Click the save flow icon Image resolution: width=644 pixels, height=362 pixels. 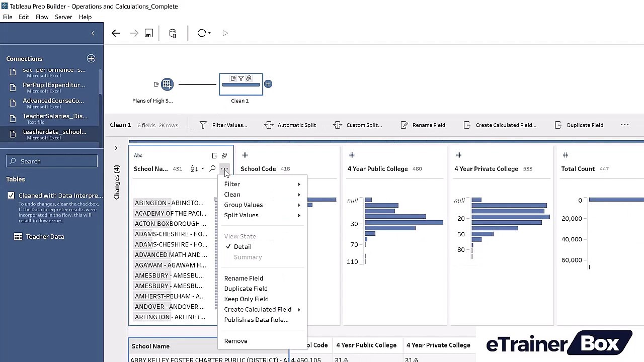click(x=149, y=33)
